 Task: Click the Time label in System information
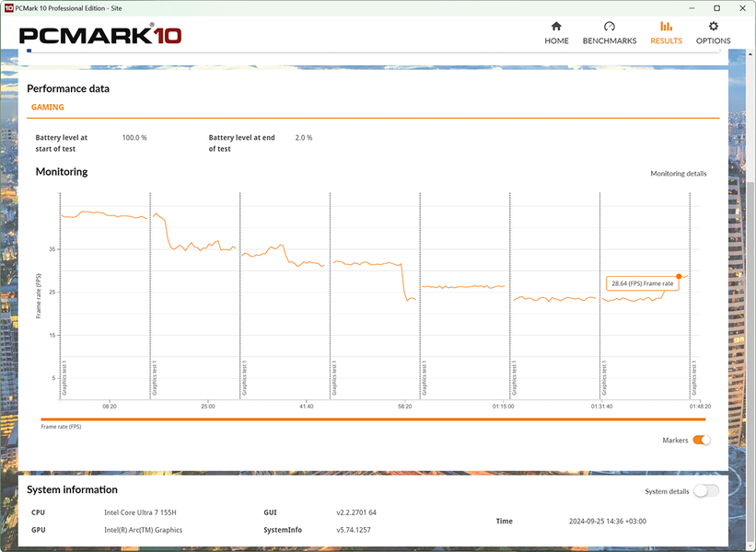[x=505, y=521]
